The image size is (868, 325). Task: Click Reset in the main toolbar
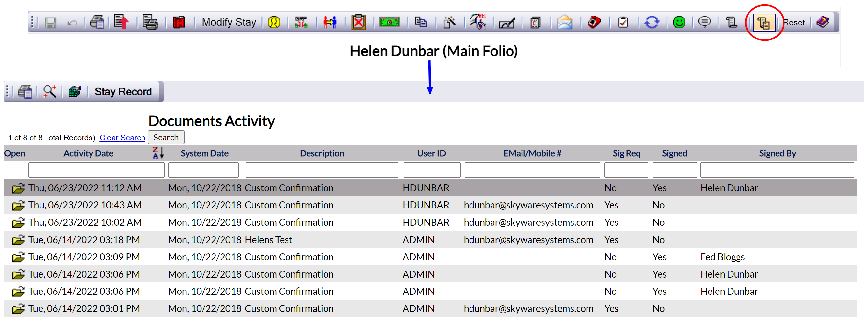(x=794, y=23)
